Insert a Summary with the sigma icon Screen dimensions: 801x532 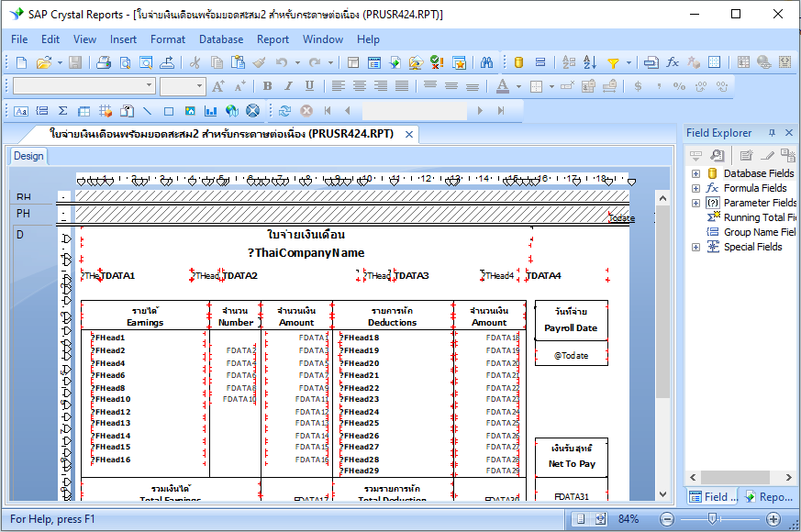point(63,111)
